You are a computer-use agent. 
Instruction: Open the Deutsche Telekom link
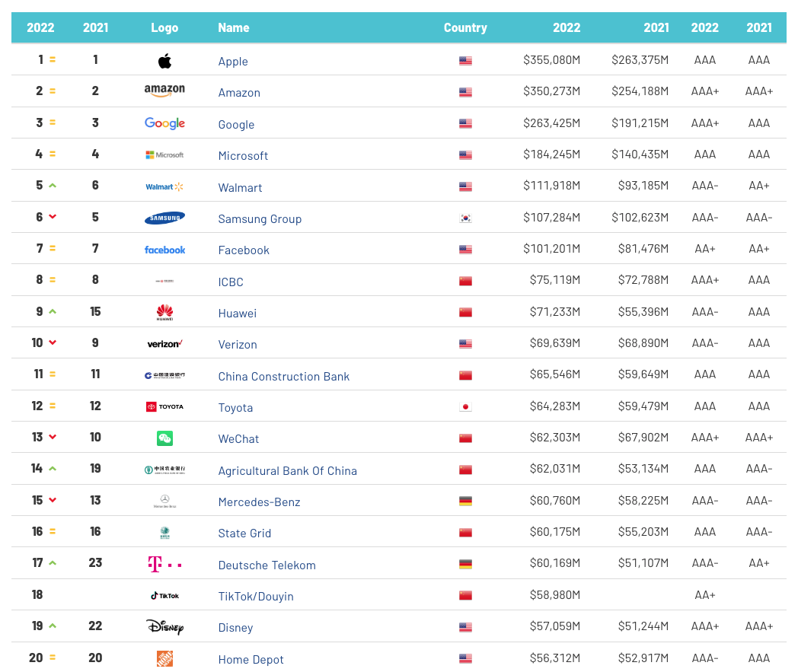(267, 565)
